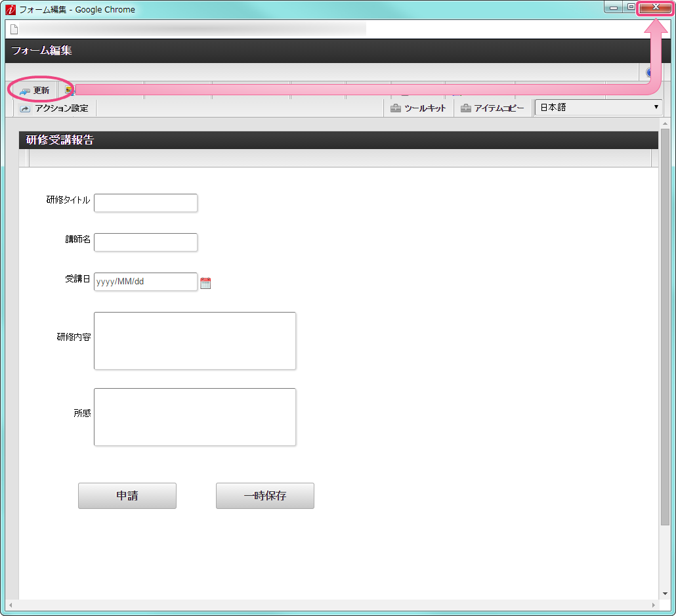Select the 受講日 label
Screen dimensions: 676x616
[77, 278]
